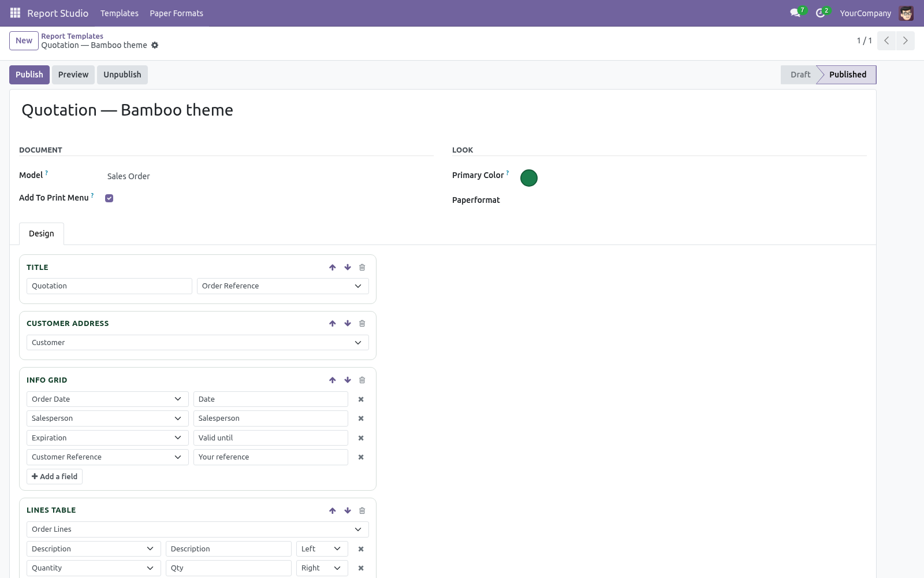Open the Customer address field dropdown

click(x=198, y=343)
